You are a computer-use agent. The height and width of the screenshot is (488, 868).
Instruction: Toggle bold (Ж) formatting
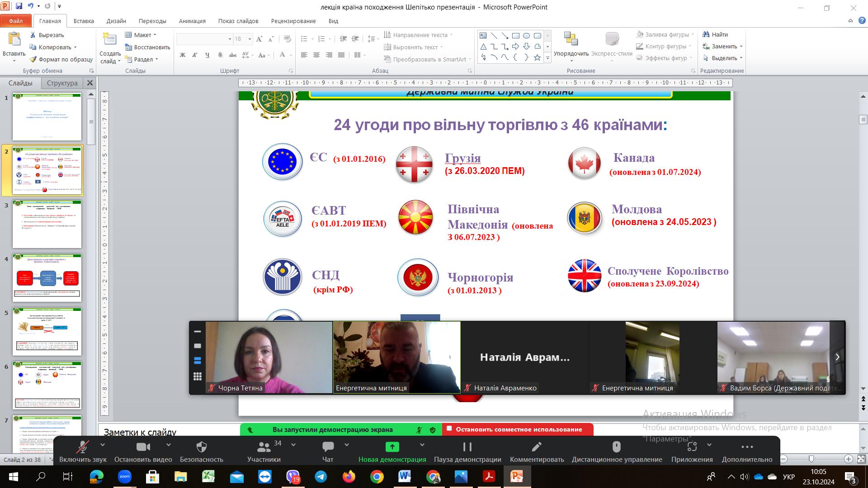183,55
